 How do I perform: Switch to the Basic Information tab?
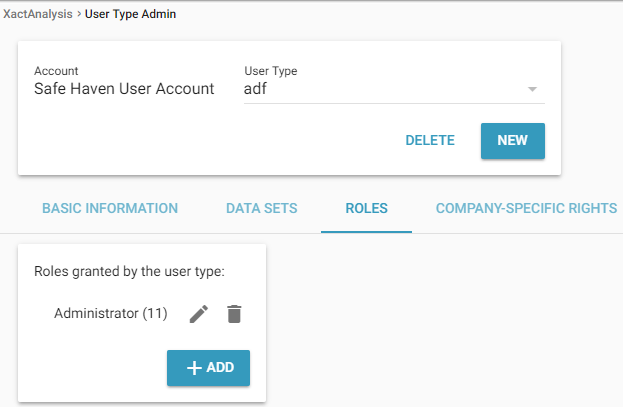pos(110,209)
